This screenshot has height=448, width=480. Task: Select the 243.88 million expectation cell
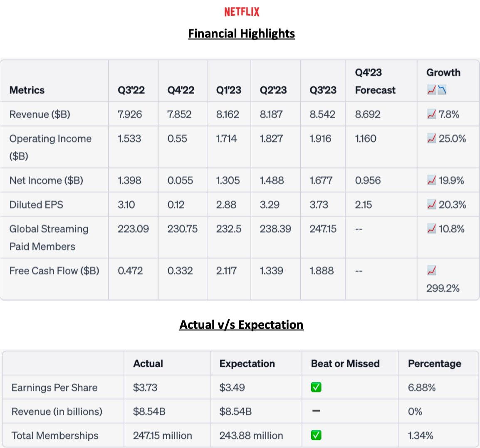pyautogui.click(x=251, y=436)
